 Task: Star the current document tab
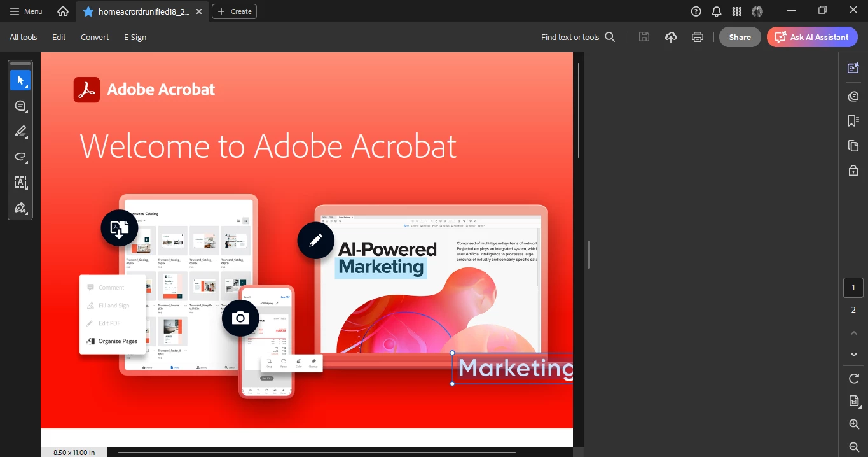(x=88, y=11)
